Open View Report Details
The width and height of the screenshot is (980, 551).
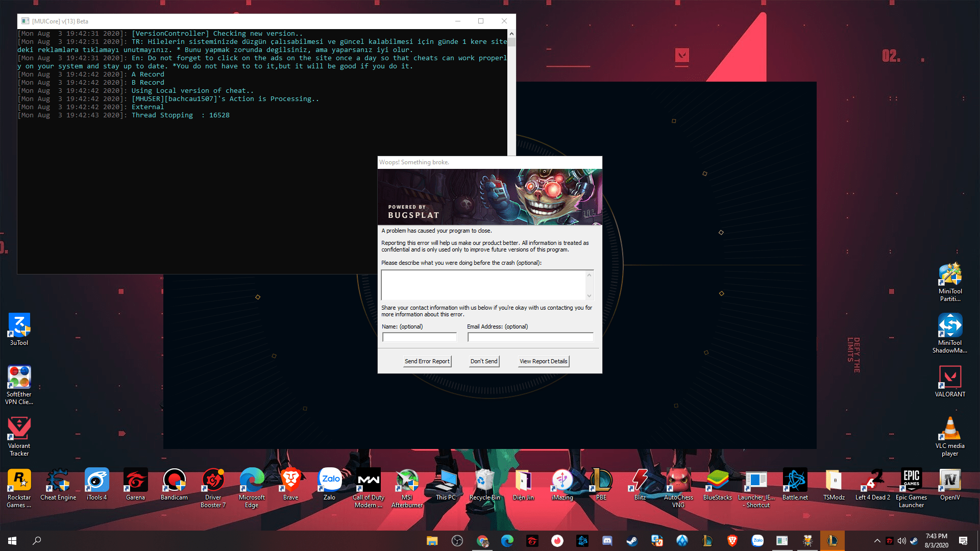(543, 361)
